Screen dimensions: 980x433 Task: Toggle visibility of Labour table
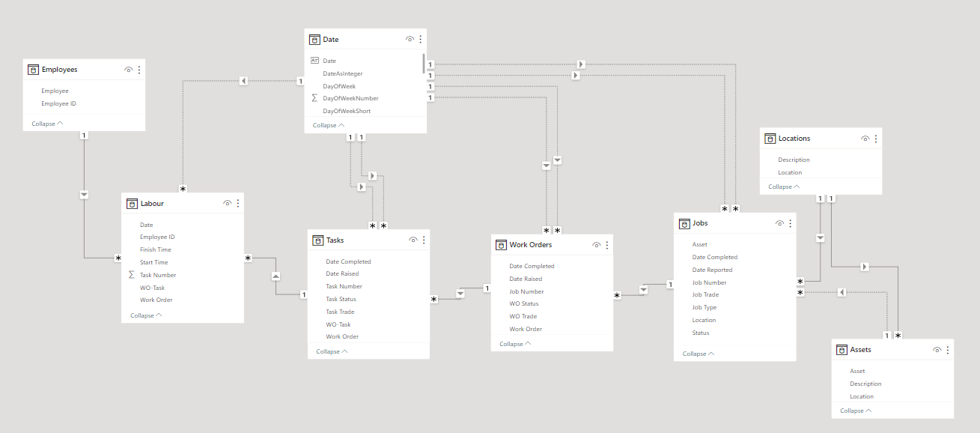[228, 203]
